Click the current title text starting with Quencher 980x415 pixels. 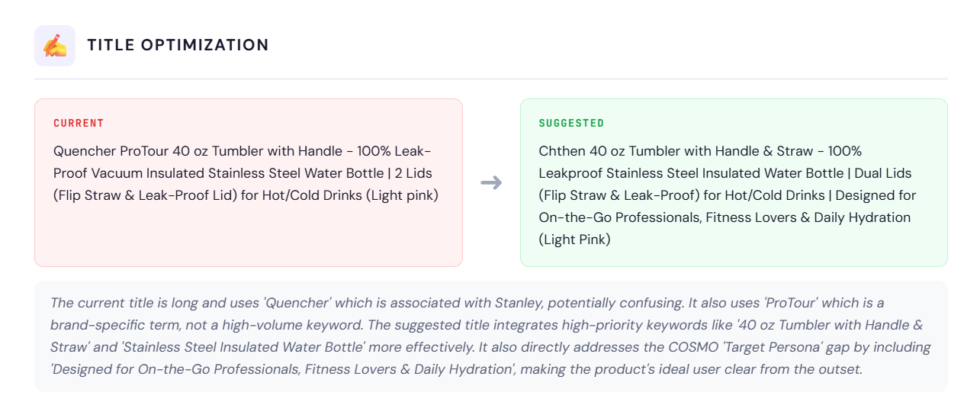(x=246, y=173)
